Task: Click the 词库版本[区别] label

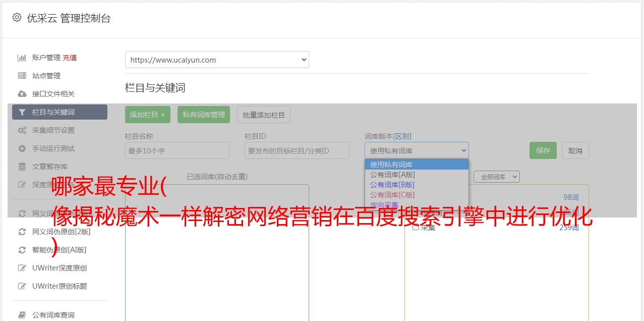Action: point(388,136)
